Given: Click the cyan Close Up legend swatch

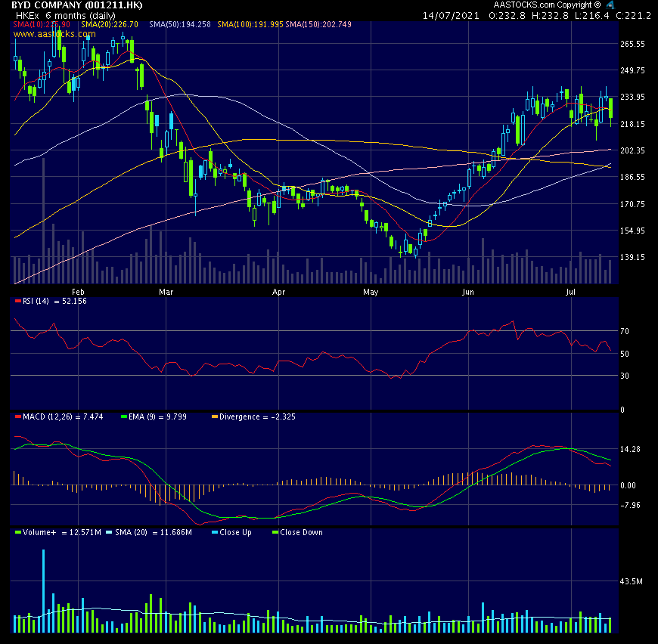Looking at the screenshot, I should pos(215,532).
